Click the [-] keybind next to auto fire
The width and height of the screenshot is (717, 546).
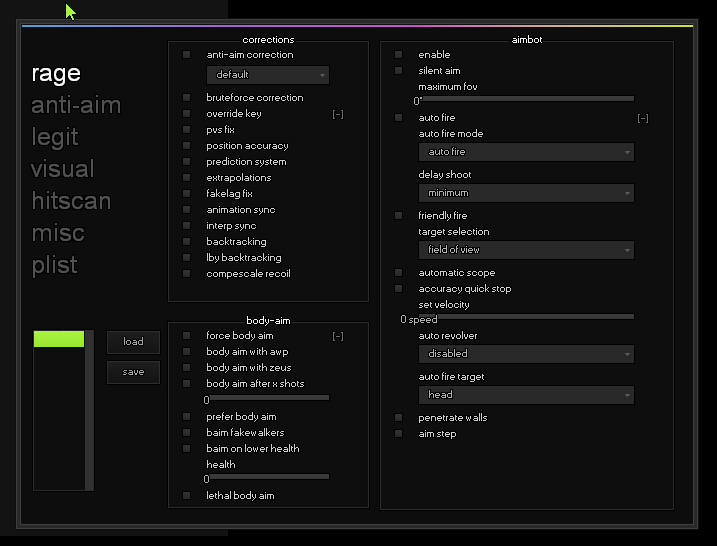coord(643,118)
